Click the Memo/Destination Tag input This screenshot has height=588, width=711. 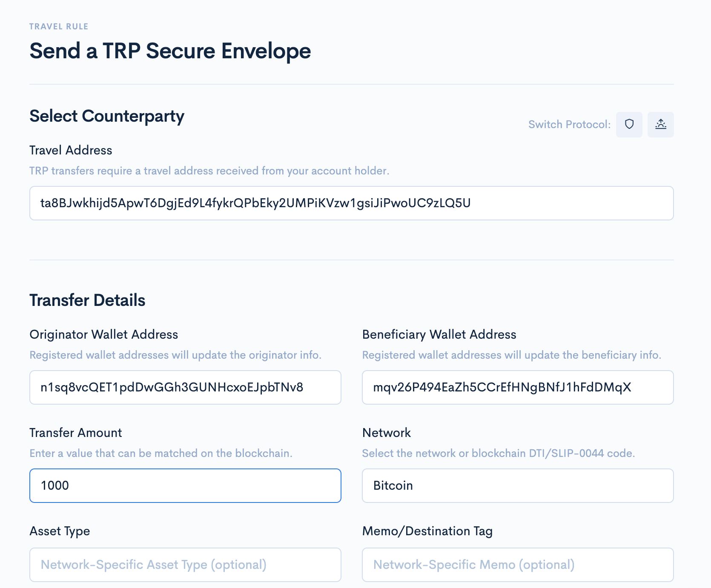517,565
